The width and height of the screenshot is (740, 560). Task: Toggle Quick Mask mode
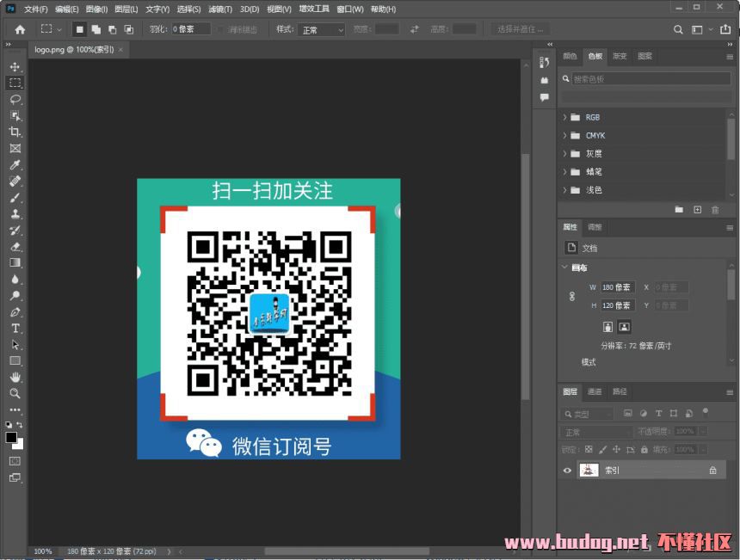click(x=15, y=461)
